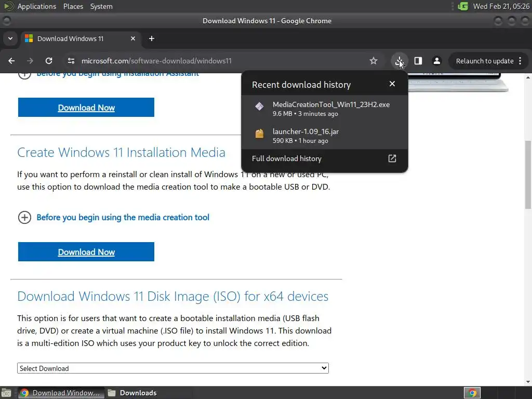Click the green tray icon near the clock

click(463, 6)
